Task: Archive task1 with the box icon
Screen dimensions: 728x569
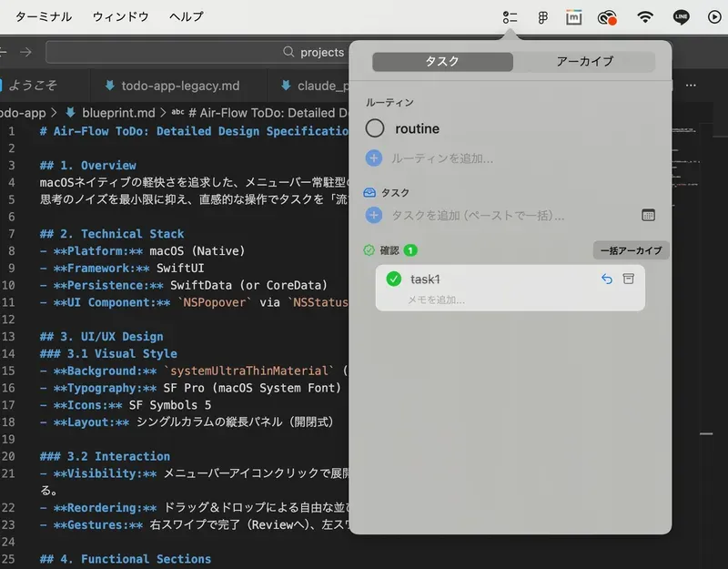Action: click(x=628, y=279)
